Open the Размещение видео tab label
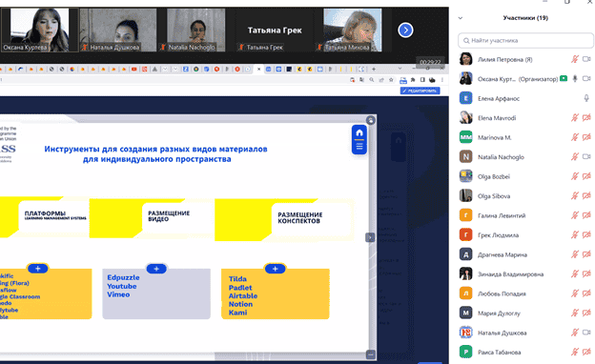 (x=169, y=215)
